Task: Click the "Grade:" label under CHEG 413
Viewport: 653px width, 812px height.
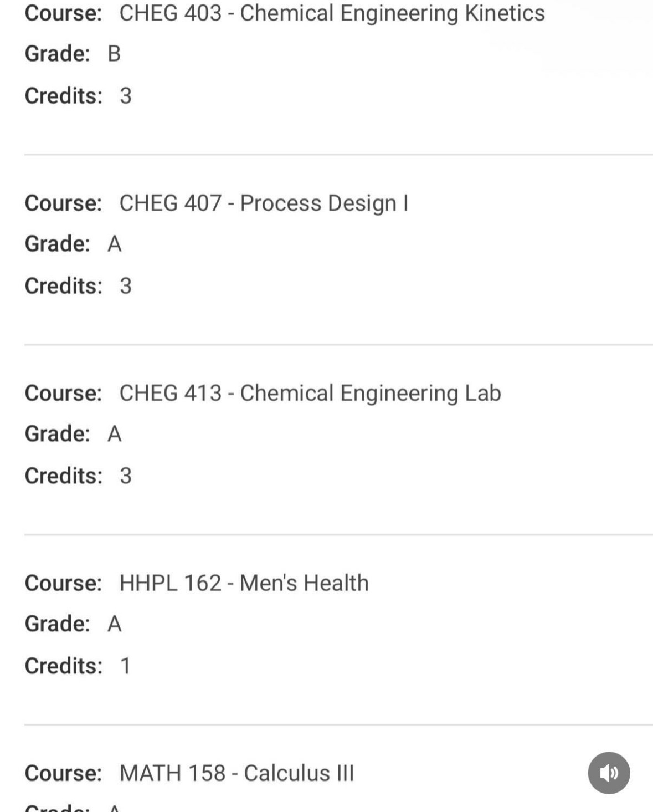Action: (x=57, y=434)
